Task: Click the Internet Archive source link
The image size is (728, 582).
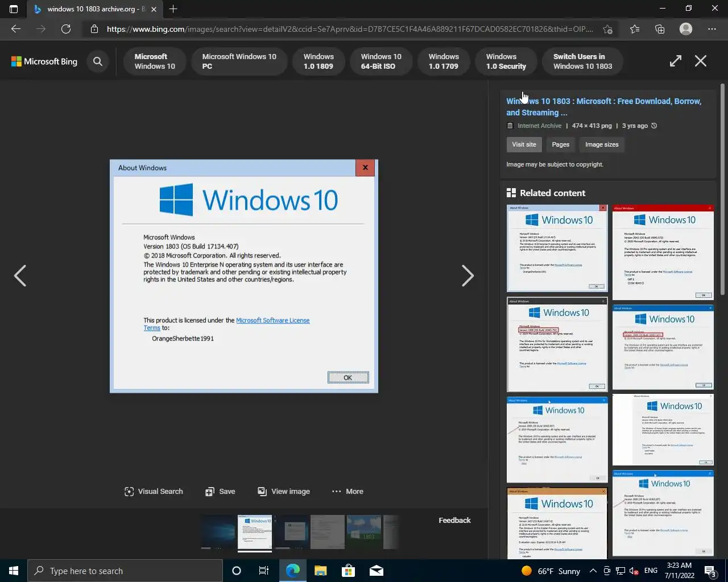Action: (x=539, y=126)
